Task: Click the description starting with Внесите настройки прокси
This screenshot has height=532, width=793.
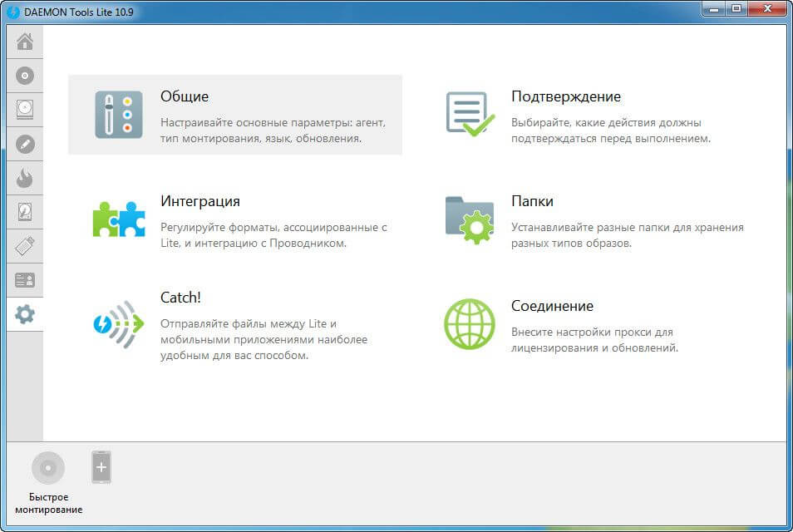Action: tap(595, 340)
